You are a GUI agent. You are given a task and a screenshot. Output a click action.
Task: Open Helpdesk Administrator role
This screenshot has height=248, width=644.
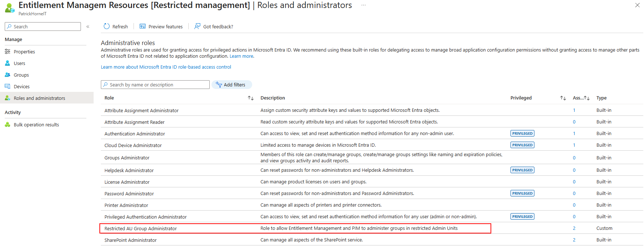click(x=129, y=171)
